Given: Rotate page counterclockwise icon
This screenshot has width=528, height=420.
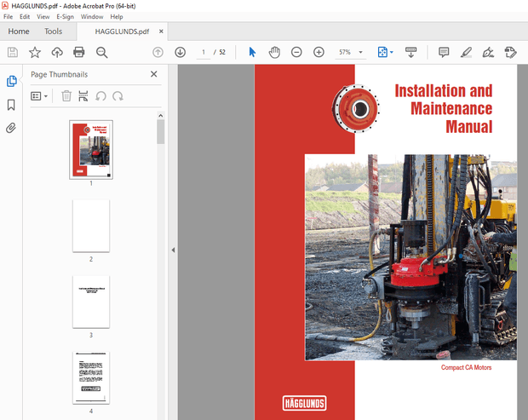Looking at the screenshot, I should (x=100, y=96).
